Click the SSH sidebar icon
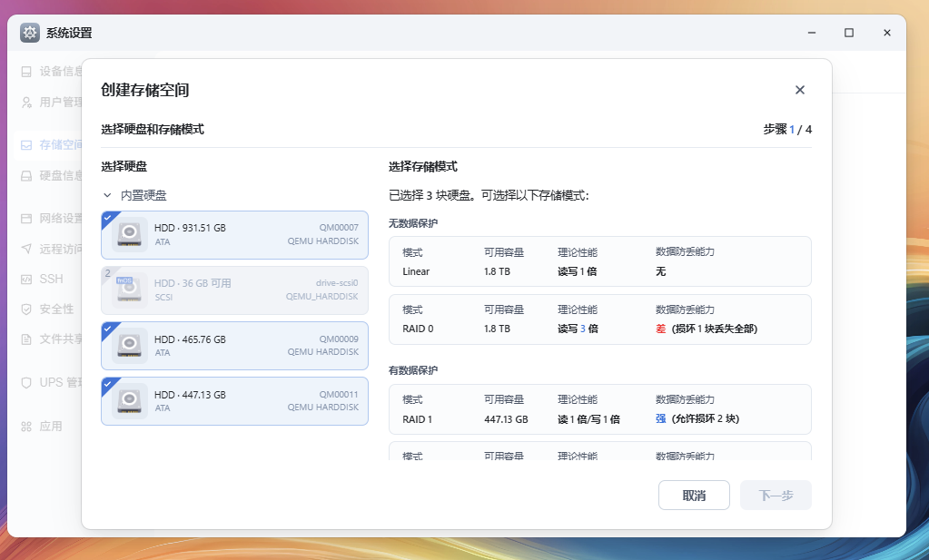The width and height of the screenshot is (929, 560). [27, 279]
